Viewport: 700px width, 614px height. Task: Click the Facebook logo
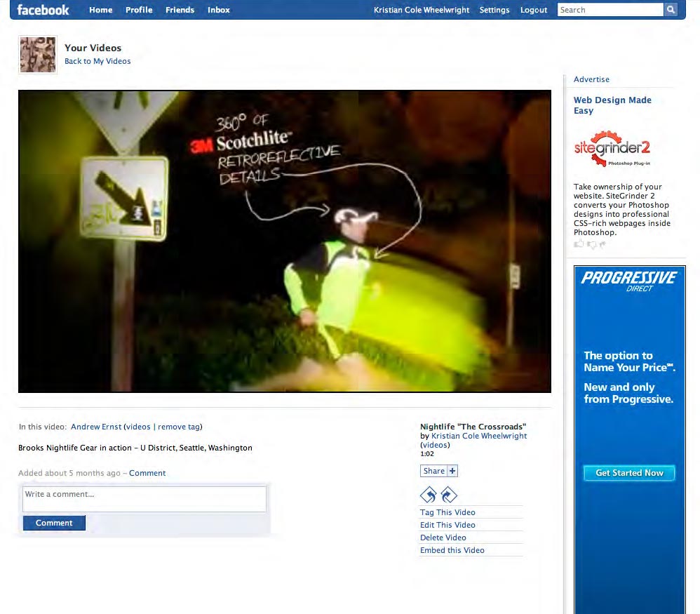[x=43, y=10]
